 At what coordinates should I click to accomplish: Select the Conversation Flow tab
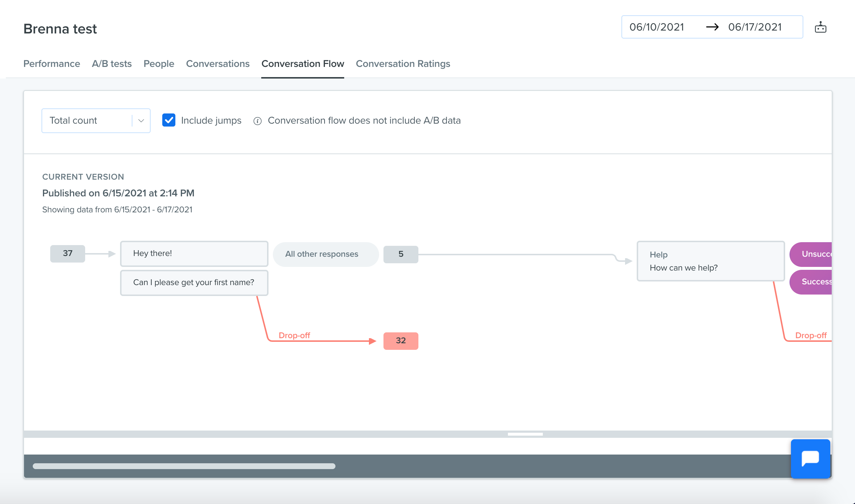(x=303, y=64)
